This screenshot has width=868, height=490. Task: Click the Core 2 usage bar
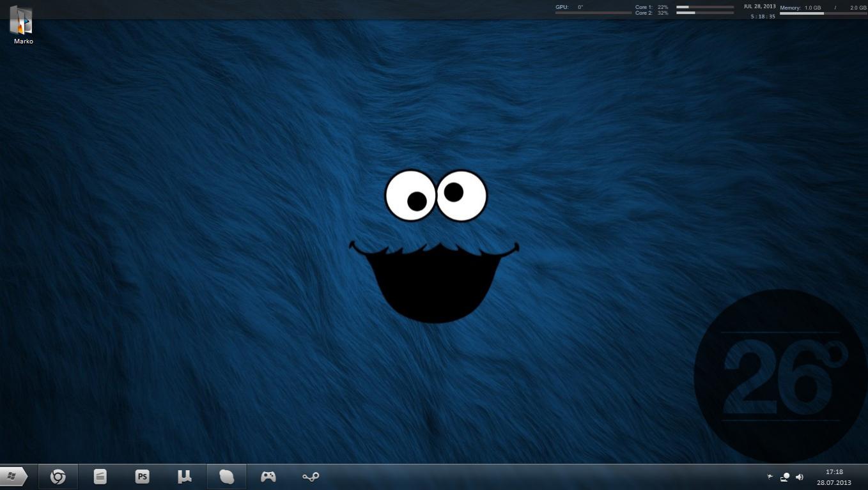pos(704,13)
